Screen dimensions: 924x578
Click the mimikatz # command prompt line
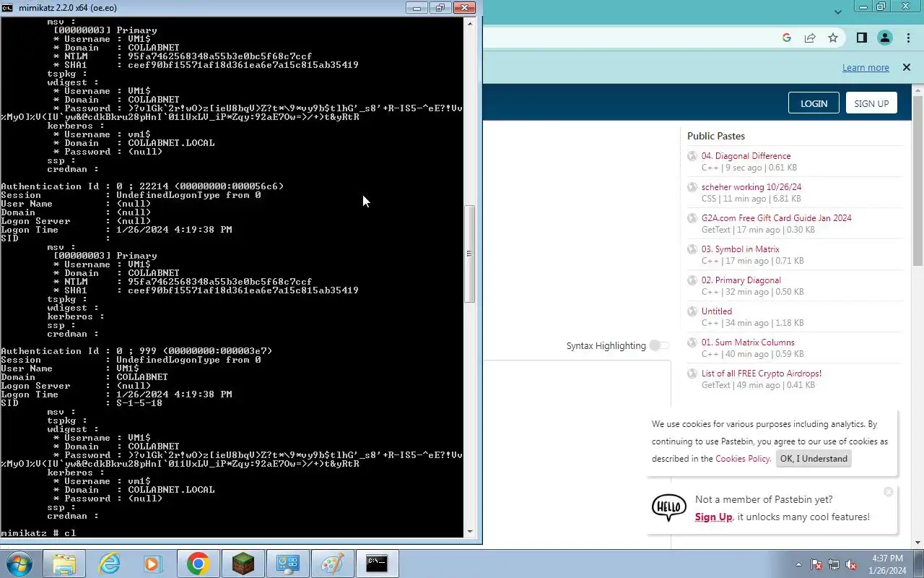click(x=38, y=533)
